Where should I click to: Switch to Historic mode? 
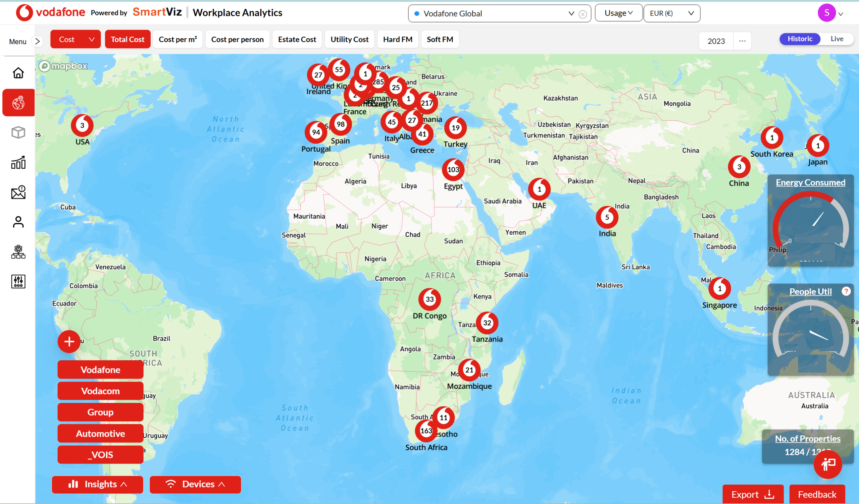[800, 39]
